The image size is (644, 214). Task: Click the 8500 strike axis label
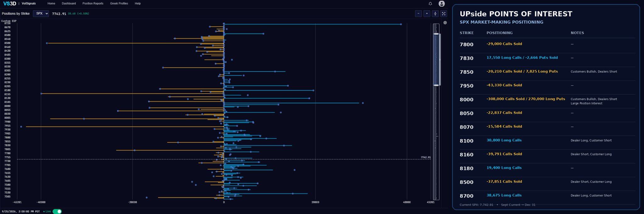click(7, 43)
